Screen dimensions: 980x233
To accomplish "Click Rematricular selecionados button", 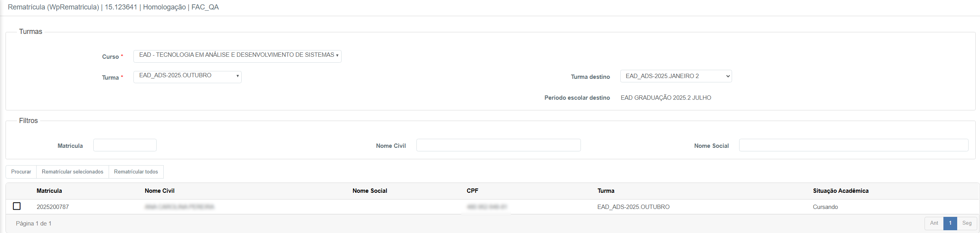I will coord(72,172).
